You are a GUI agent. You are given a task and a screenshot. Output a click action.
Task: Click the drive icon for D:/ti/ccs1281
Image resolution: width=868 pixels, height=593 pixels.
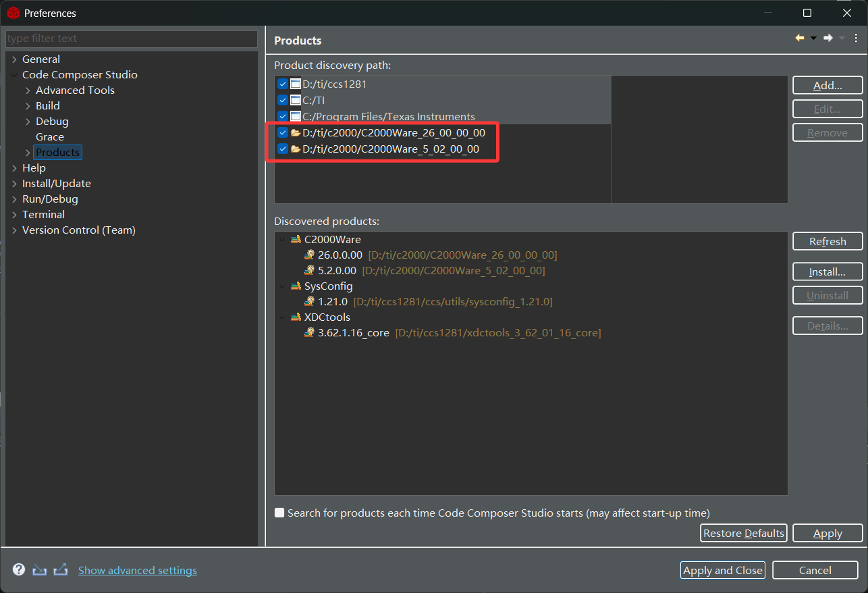point(296,84)
